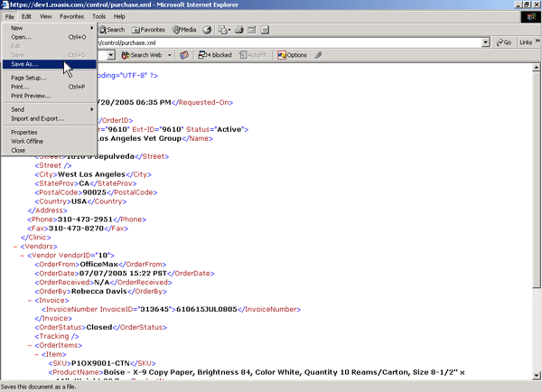Collapse the OrderItems XML node

(x=30, y=345)
